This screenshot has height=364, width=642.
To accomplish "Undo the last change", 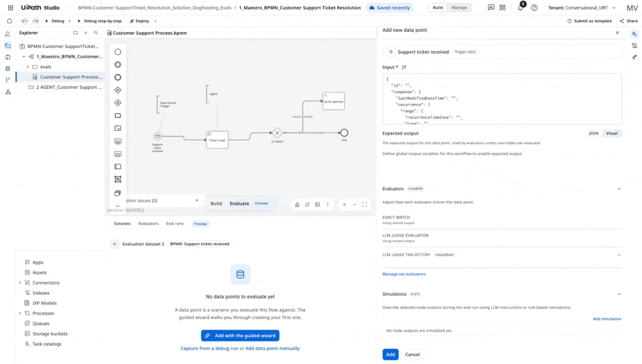I will [25, 21].
